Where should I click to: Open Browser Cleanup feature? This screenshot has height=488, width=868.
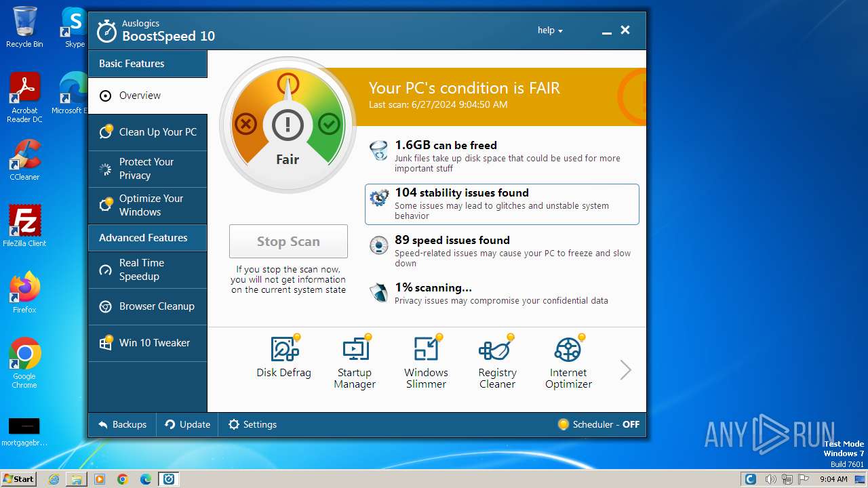pos(148,306)
